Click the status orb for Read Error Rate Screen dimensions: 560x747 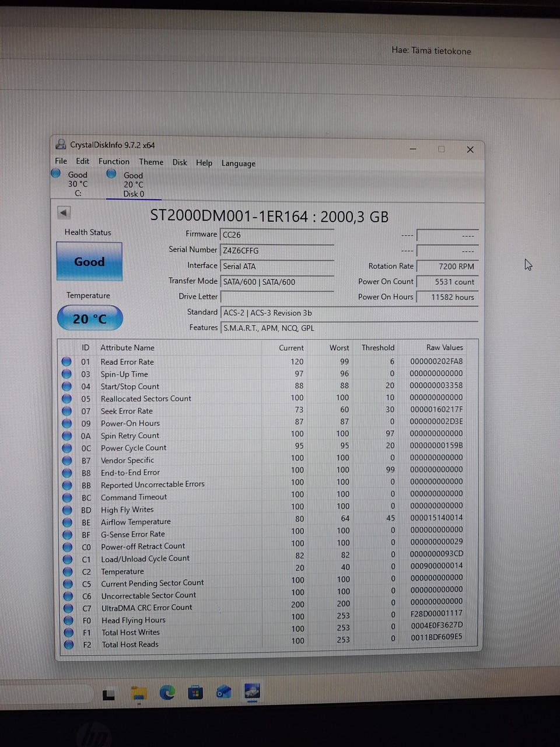click(66, 362)
